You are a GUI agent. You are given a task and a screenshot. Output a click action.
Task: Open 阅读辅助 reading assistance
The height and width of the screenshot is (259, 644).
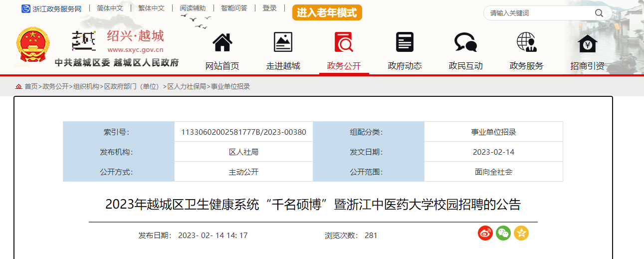(x=193, y=8)
